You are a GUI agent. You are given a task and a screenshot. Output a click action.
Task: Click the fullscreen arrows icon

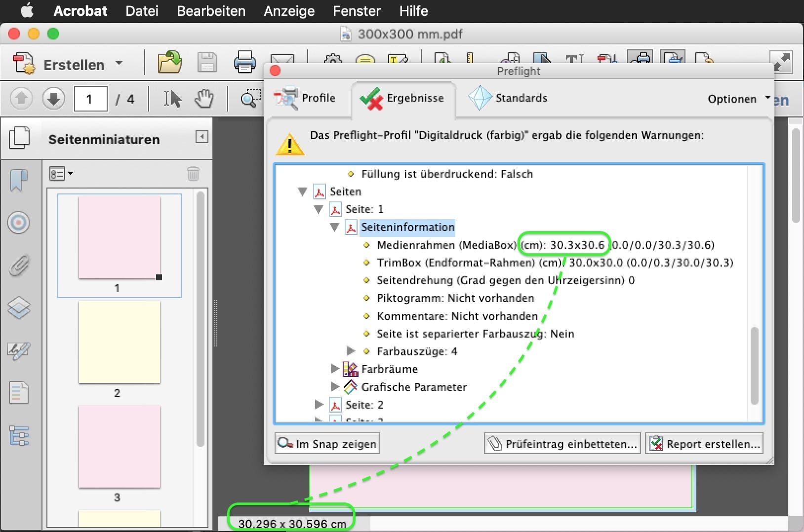pos(781,63)
